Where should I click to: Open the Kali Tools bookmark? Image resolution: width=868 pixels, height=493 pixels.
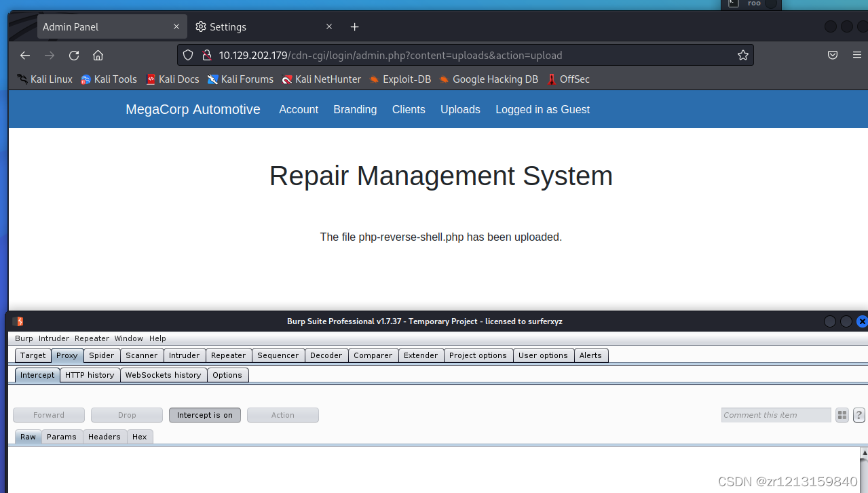tap(109, 79)
